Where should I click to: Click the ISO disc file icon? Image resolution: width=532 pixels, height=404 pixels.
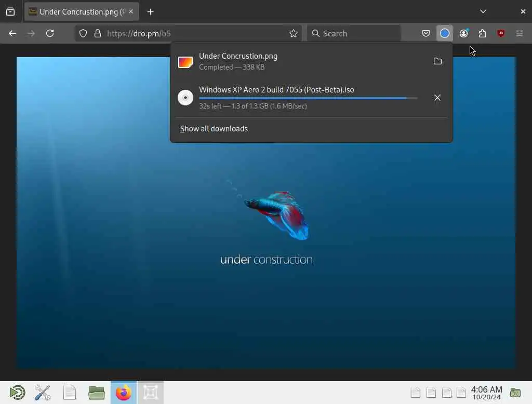click(x=185, y=98)
